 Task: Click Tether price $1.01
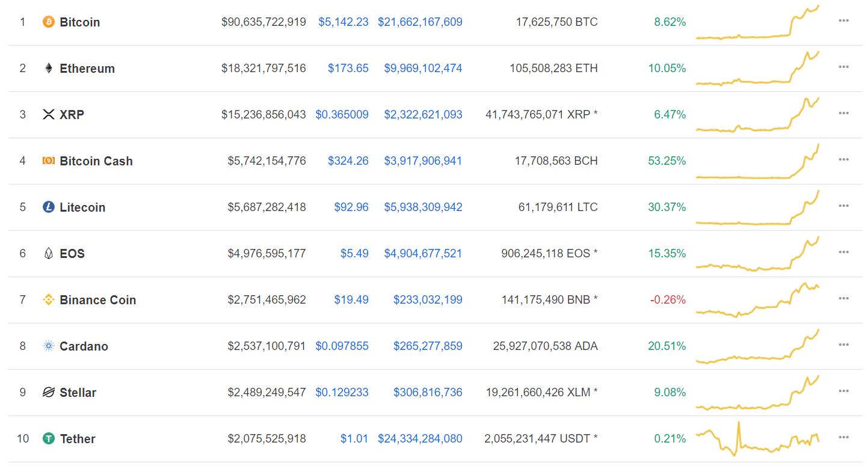pos(354,439)
